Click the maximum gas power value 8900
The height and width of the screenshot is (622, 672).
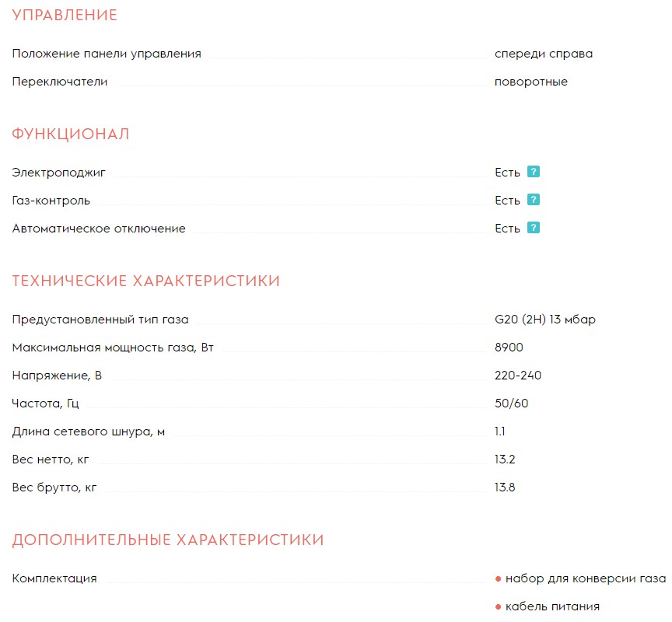pyautogui.click(x=509, y=348)
